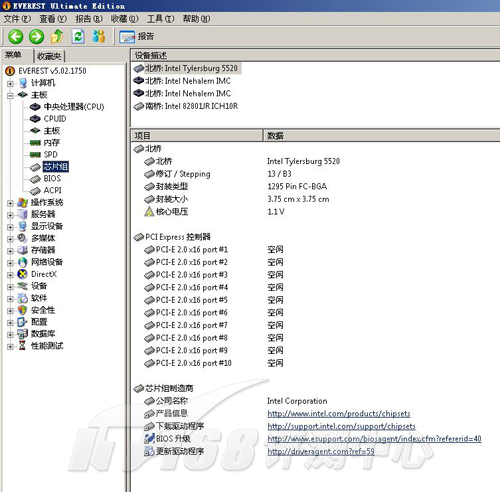This screenshot has height=492, width=500.
Task: Click the 设备 devices icon
Action: 22,286
